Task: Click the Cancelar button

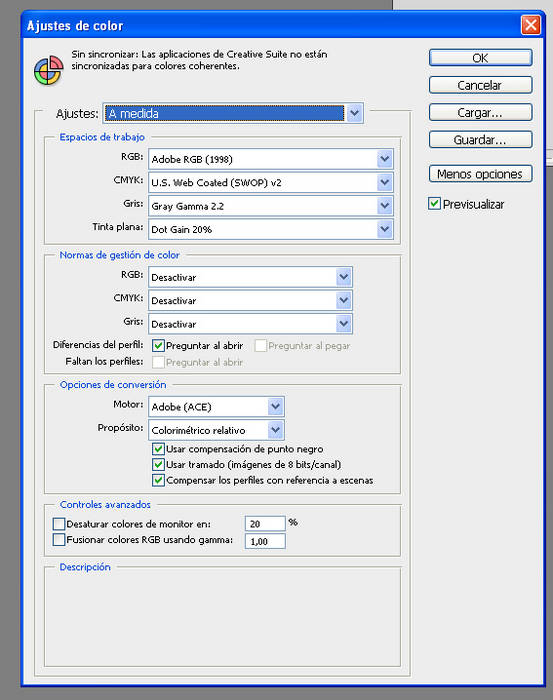Action: click(480, 85)
